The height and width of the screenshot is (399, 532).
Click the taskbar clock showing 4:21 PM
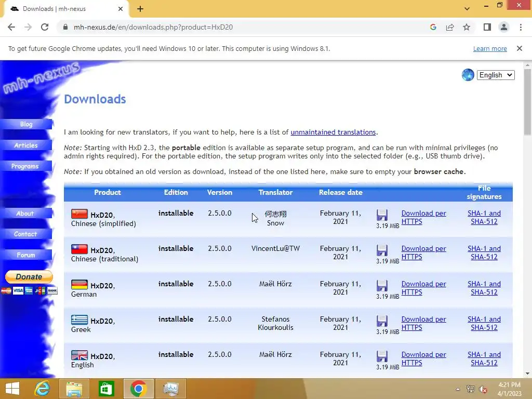coord(509,389)
